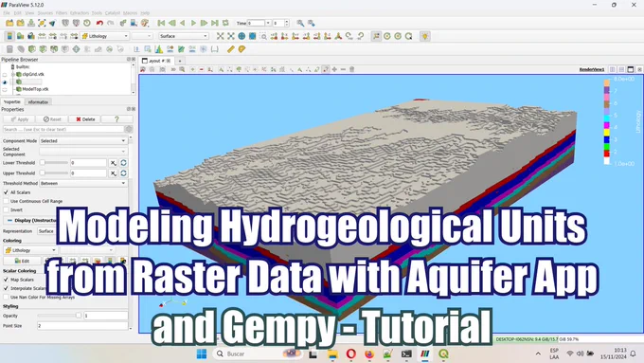Click the Reset button in Properties

[52, 119]
